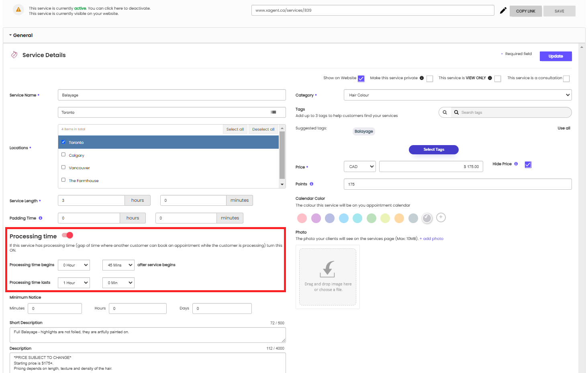Click the Use all tags link
This screenshot has width=588, height=373.
click(564, 128)
